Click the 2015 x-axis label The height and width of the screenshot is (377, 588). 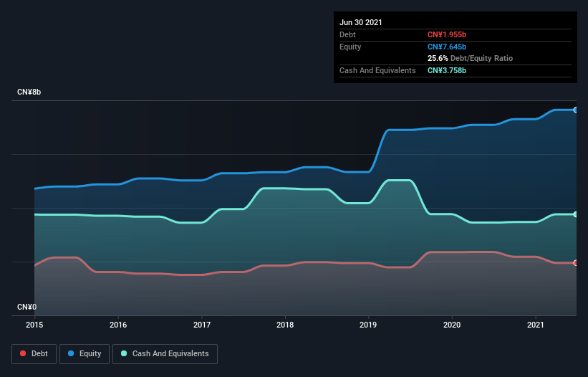pyautogui.click(x=34, y=325)
